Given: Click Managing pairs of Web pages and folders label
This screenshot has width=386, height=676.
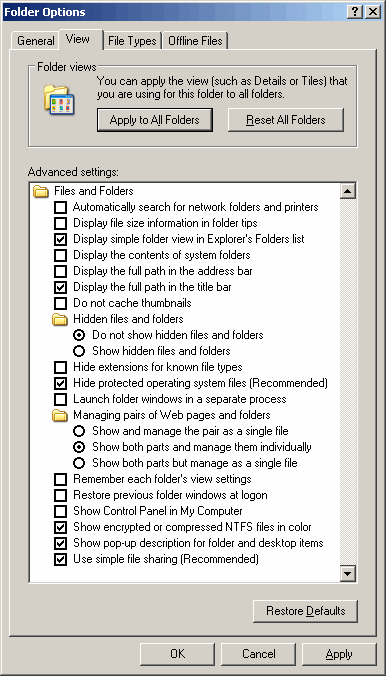Looking at the screenshot, I should pos(172,415).
